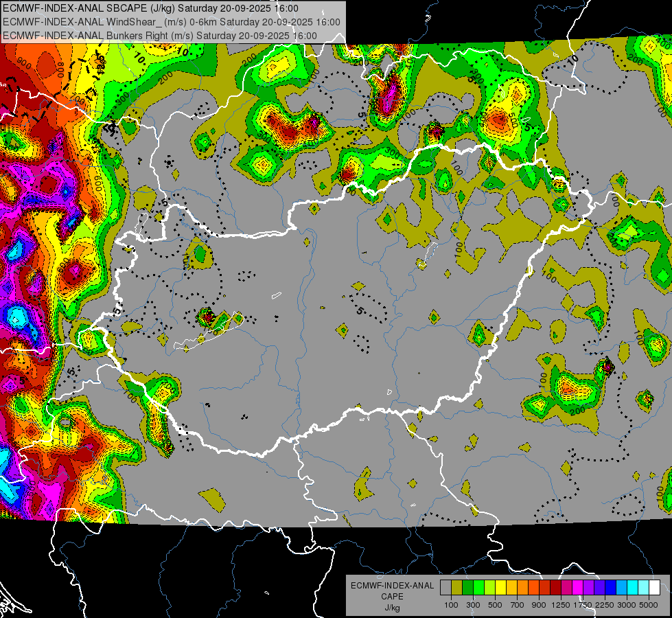This screenshot has width=672, height=618.
Task: Click the 100 legend tick label
Action: pyautogui.click(x=451, y=605)
